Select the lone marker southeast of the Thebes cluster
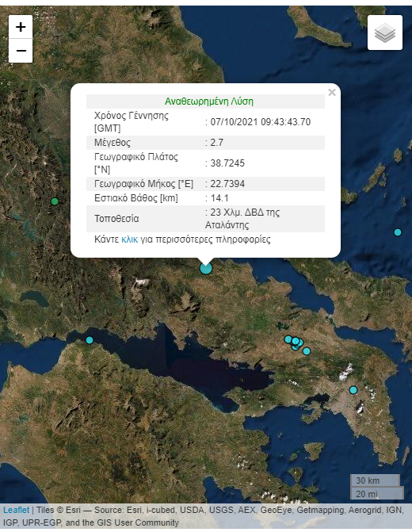This screenshot has width=412, height=532. coord(307,351)
